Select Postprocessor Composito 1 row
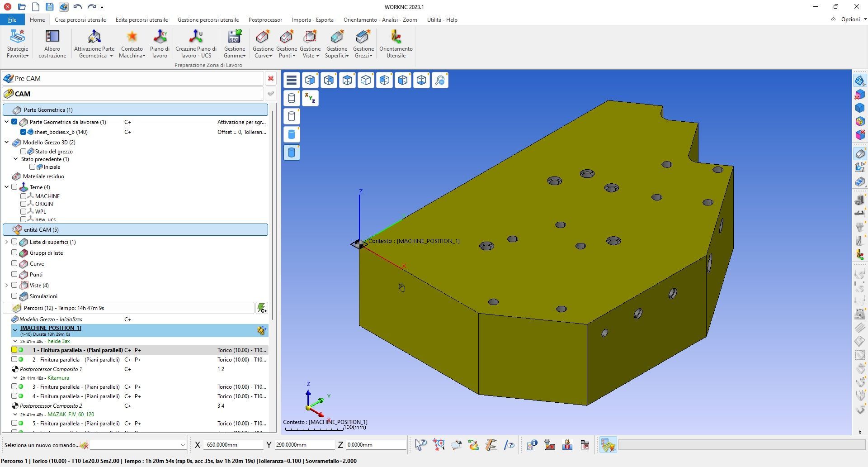868x467 pixels. click(x=140, y=369)
